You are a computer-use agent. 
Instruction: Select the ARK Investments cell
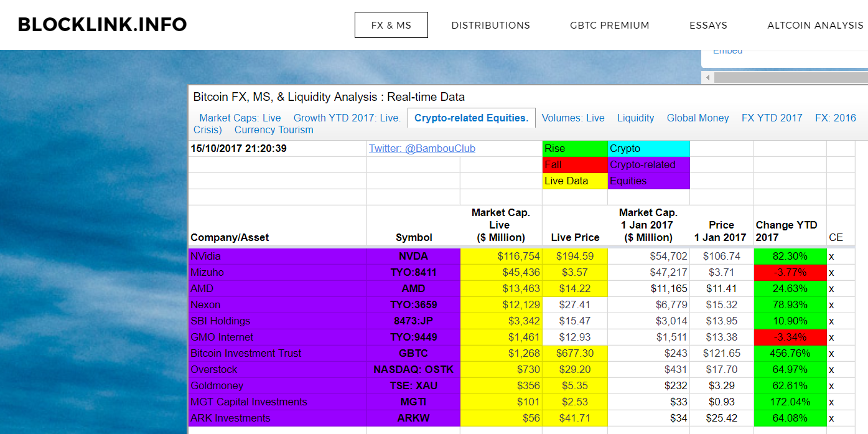[x=278, y=418]
